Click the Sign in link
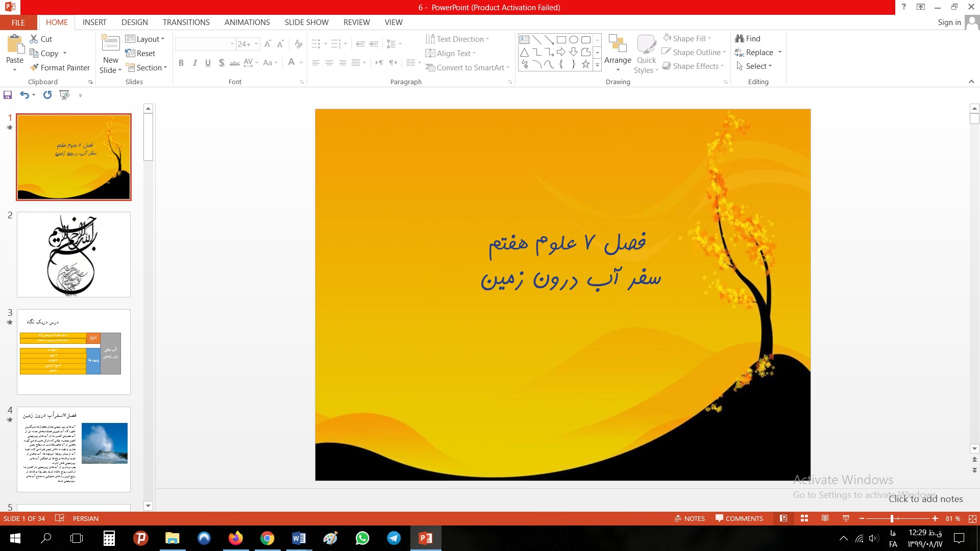The height and width of the screenshot is (551, 980). click(x=949, y=22)
